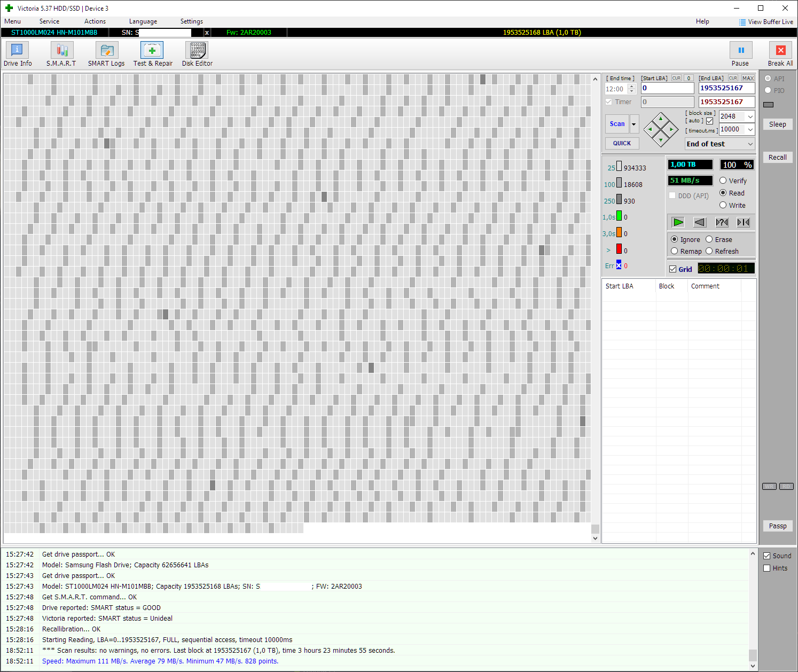Click the blue Err X block indicator

pos(619,264)
